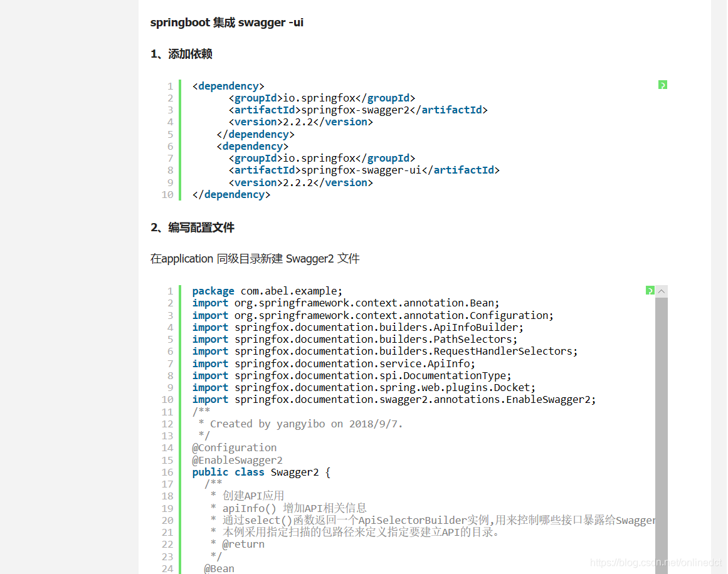Click the 'public class Swagger2 {' line
Screen dimensions: 728x574
tap(261, 472)
